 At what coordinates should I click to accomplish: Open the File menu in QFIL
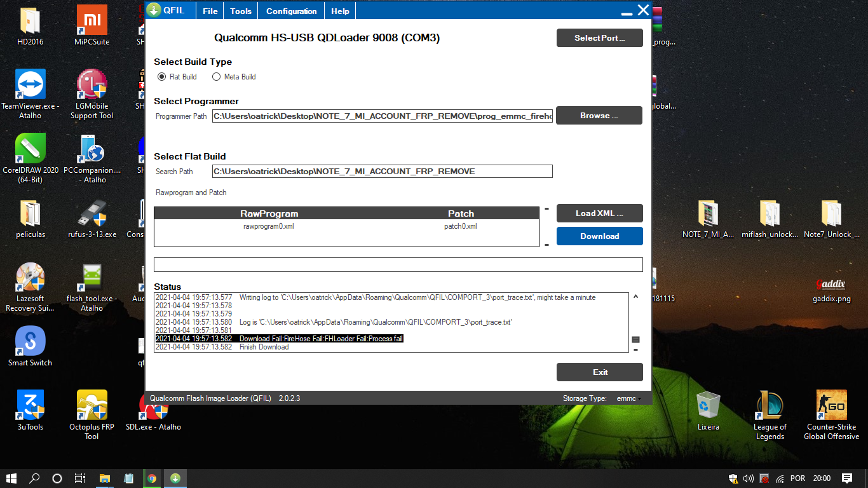click(x=210, y=11)
